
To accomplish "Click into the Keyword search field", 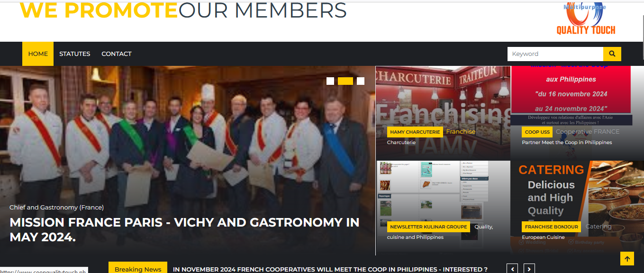I will (x=555, y=54).
